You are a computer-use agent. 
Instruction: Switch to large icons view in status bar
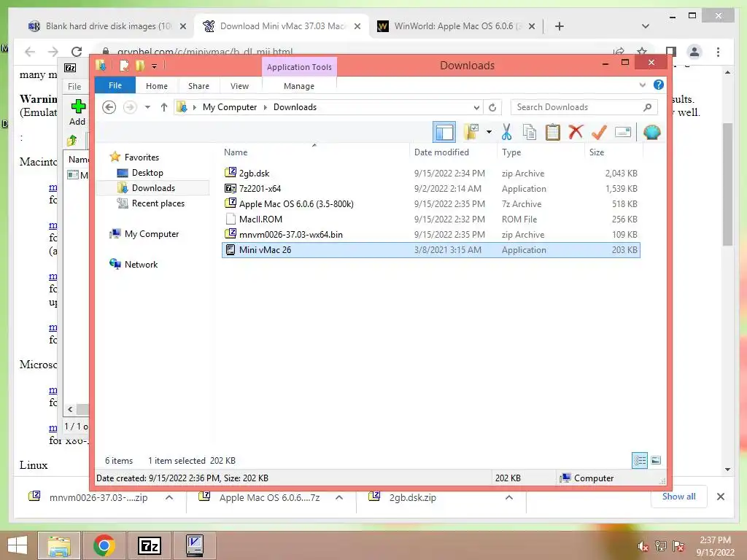pos(656,460)
